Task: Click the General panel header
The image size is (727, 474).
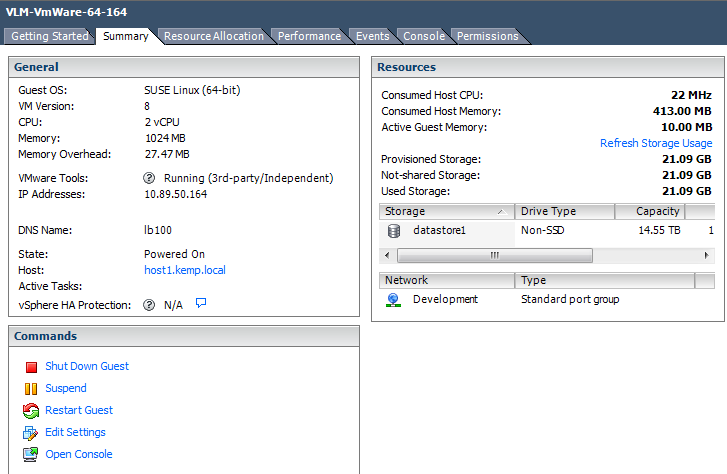Action: [184, 67]
